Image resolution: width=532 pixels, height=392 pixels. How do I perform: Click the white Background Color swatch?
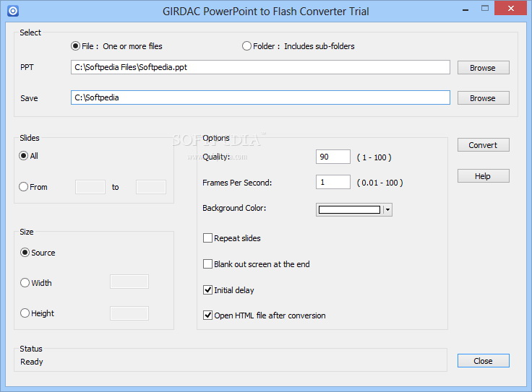tap(349, 210)
